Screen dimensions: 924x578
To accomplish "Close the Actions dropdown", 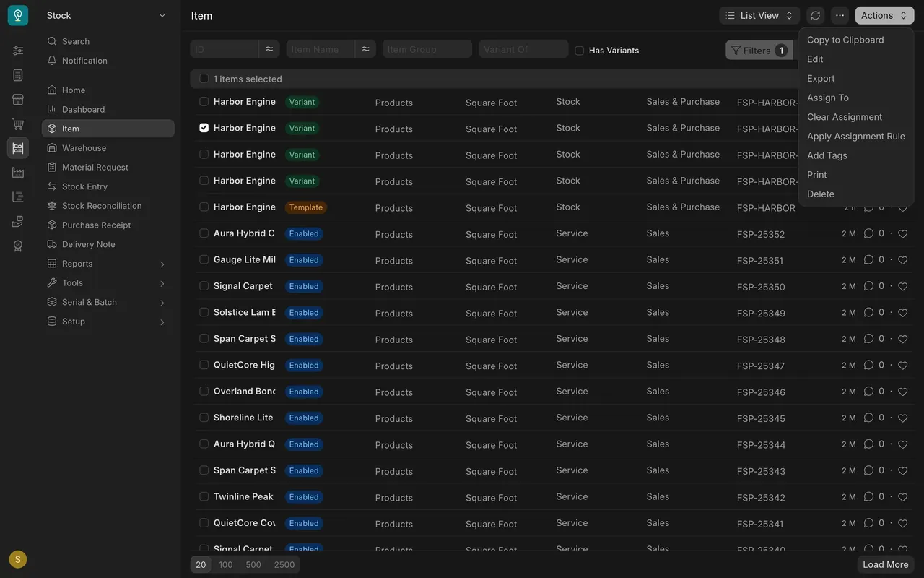I will pos(884,15).
